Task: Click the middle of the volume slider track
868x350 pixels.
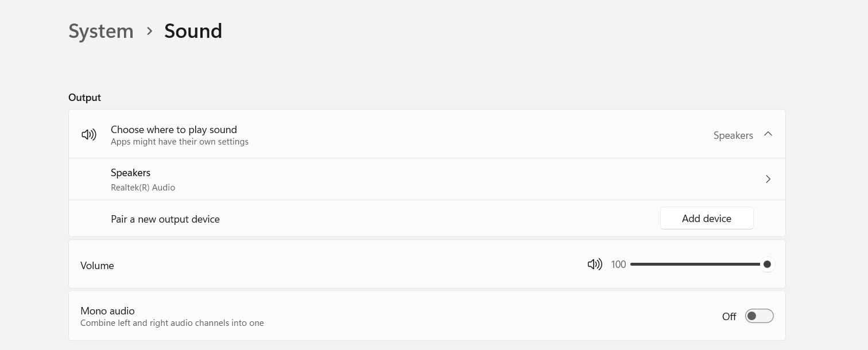Action: coord(698,265)
